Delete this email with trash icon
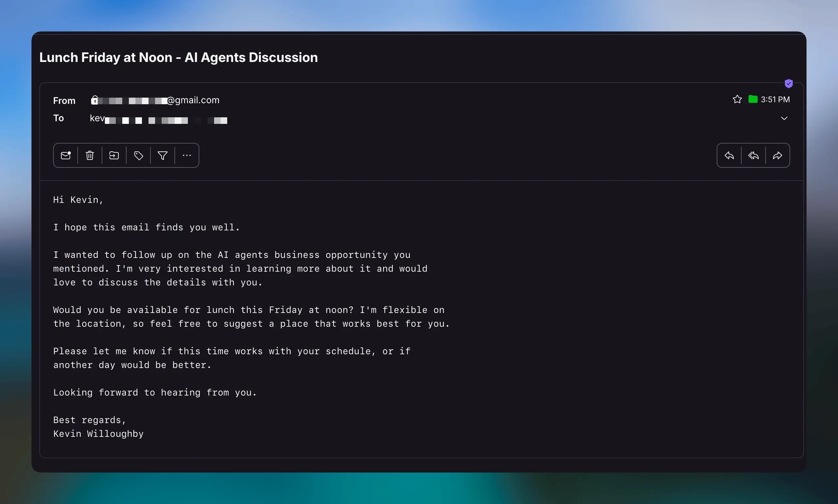Screen dimensions: 838x504 coord(90,156)
